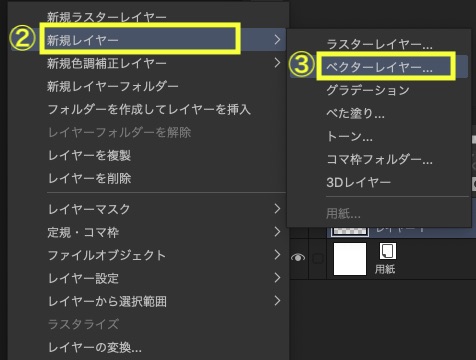This screenshot has height=360, width=476.
Task: Toggle the lock box beside 用紙 layer
Action: click(318, 258)
